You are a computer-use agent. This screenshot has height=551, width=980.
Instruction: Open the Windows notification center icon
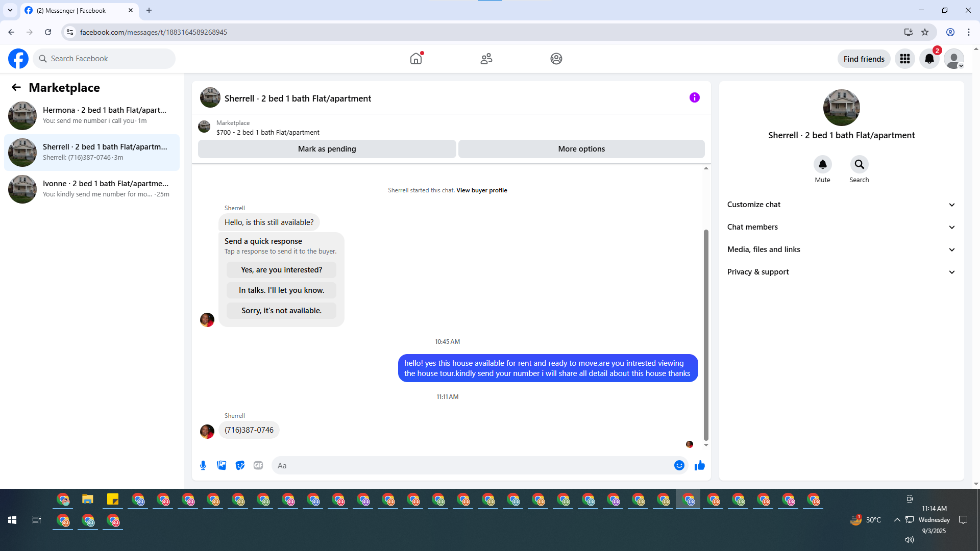coord(963,520)
